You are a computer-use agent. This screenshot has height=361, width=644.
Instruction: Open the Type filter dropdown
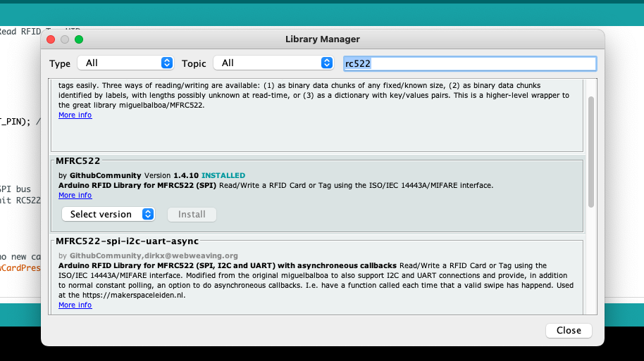(x=125, y=63)
